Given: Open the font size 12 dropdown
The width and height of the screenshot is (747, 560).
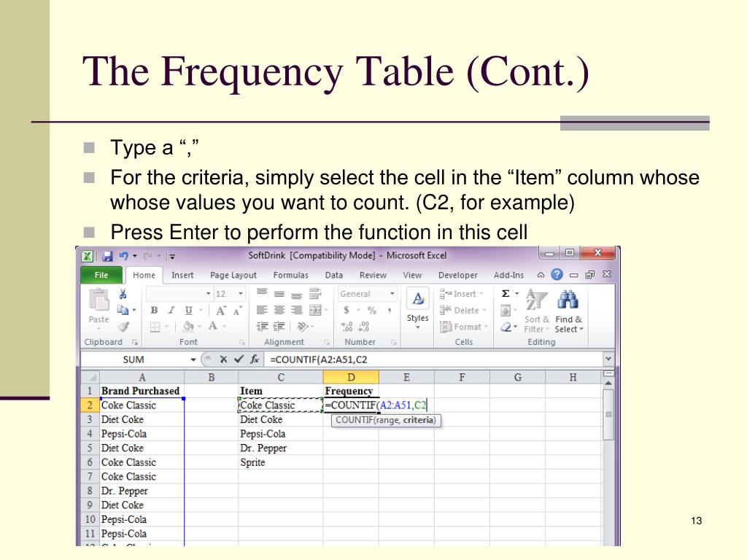Looking at the screenshot, I should (x=241, y=294).
